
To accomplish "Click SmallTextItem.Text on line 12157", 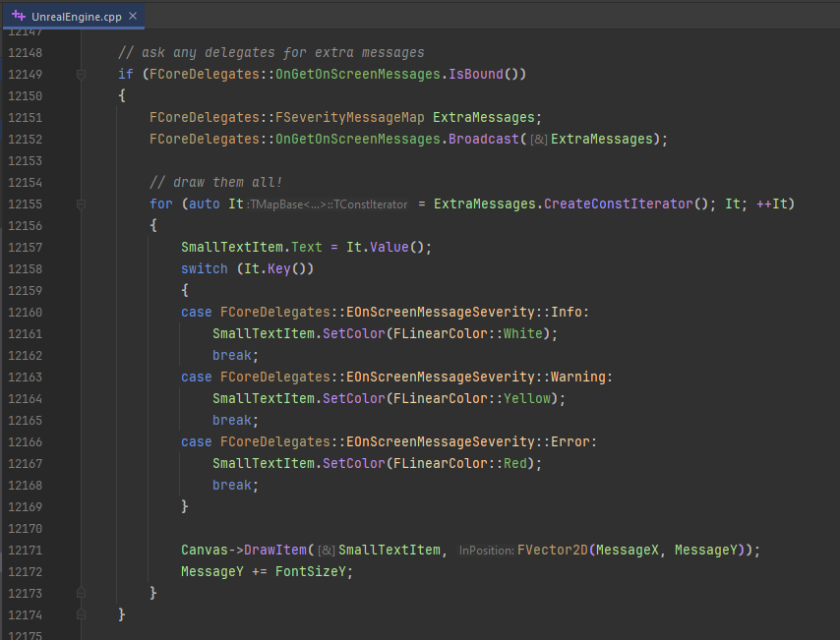I will [252, 247].
